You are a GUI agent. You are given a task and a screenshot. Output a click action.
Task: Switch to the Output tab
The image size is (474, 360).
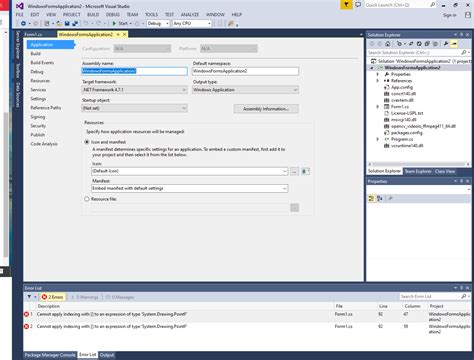(107, 355)
